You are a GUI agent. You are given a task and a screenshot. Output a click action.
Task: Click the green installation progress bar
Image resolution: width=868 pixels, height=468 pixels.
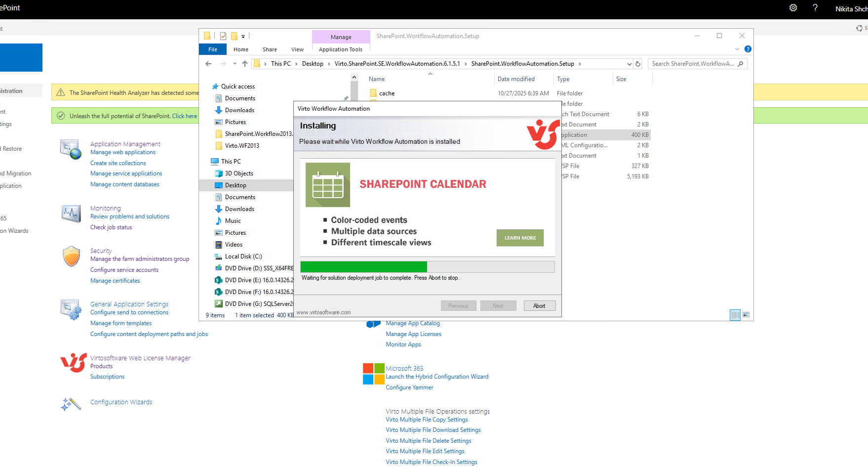(x=363, y=266)
